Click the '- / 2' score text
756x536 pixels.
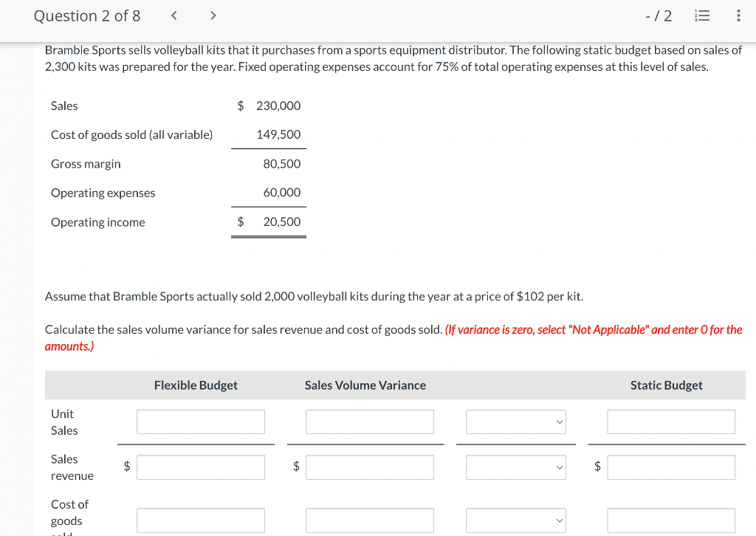coord(659,16)
